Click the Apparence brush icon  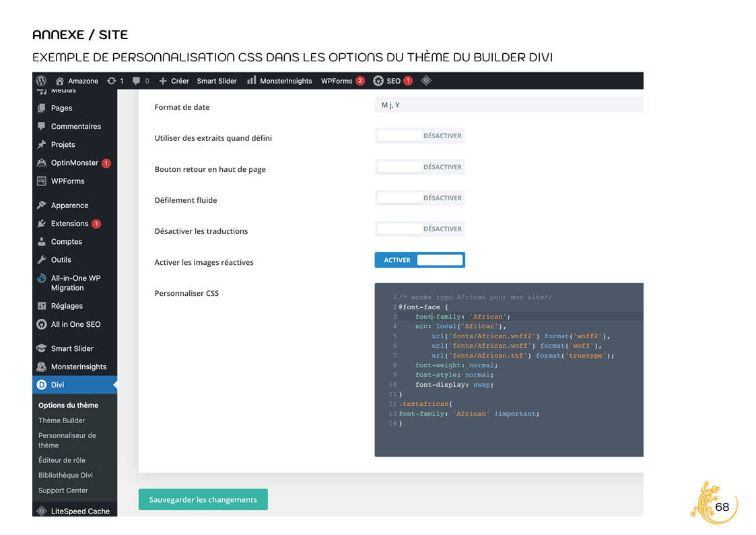pos(42,205)
